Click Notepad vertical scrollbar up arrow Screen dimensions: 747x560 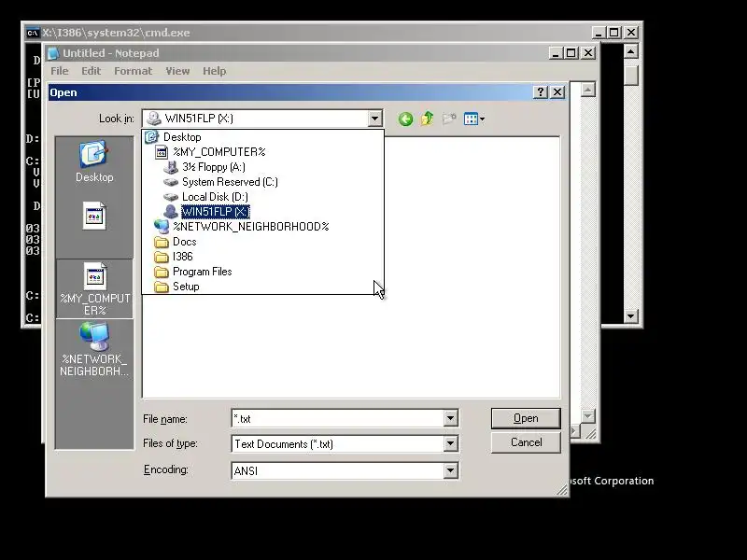588,90
